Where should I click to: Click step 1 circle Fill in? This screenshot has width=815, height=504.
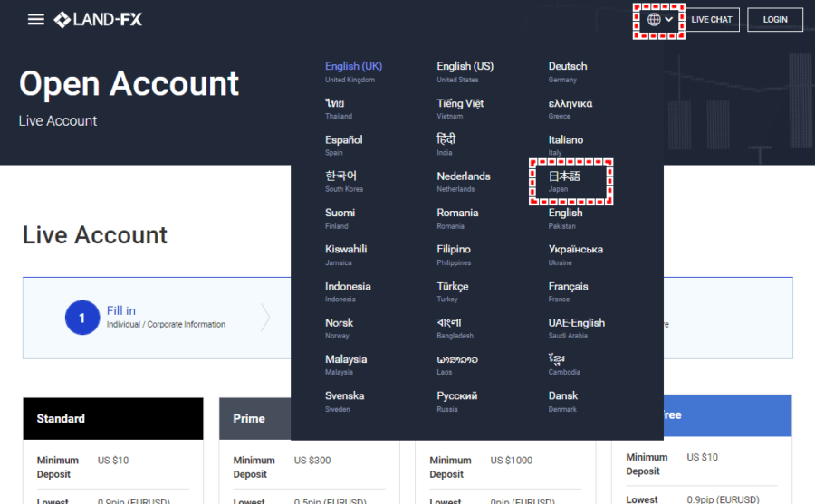click(x=82, y=318)
